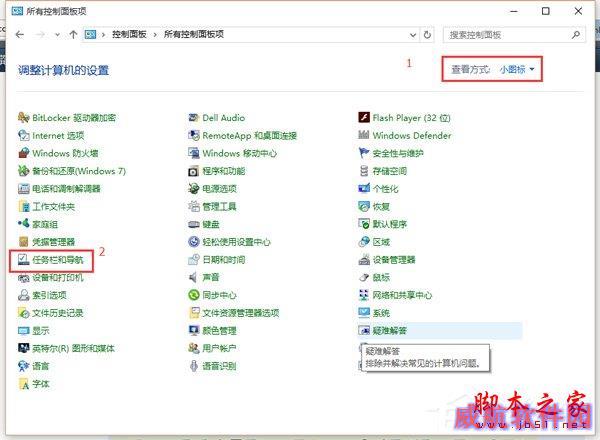
Task: Go back with the back arrow
Action: pyautogui.click(x=20, y=35)
